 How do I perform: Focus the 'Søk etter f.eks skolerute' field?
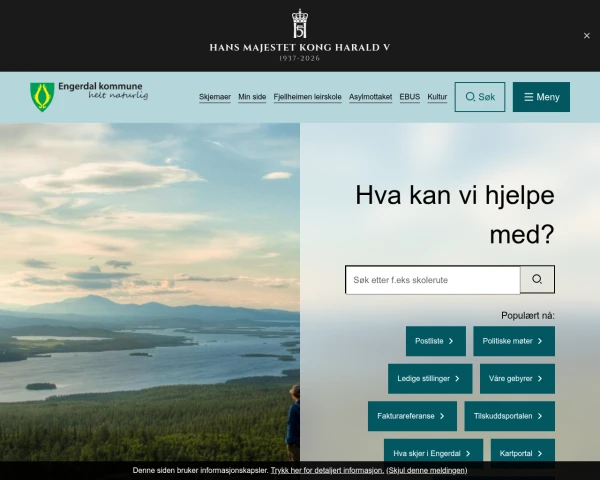click(433, 280)
